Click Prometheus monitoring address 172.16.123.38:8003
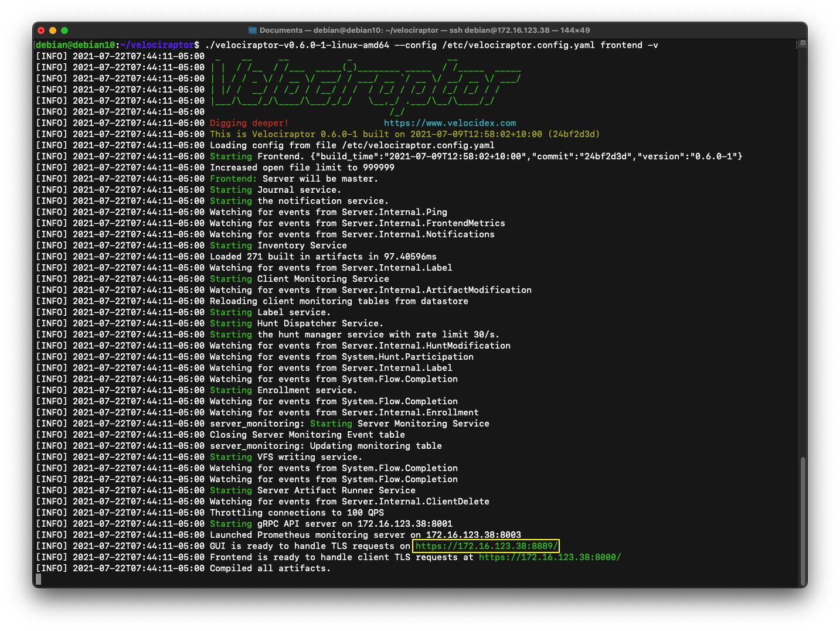 473,535
